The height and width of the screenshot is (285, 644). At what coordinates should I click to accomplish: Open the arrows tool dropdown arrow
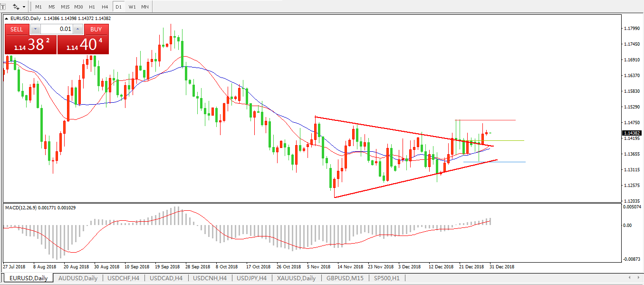pos(24,7)
